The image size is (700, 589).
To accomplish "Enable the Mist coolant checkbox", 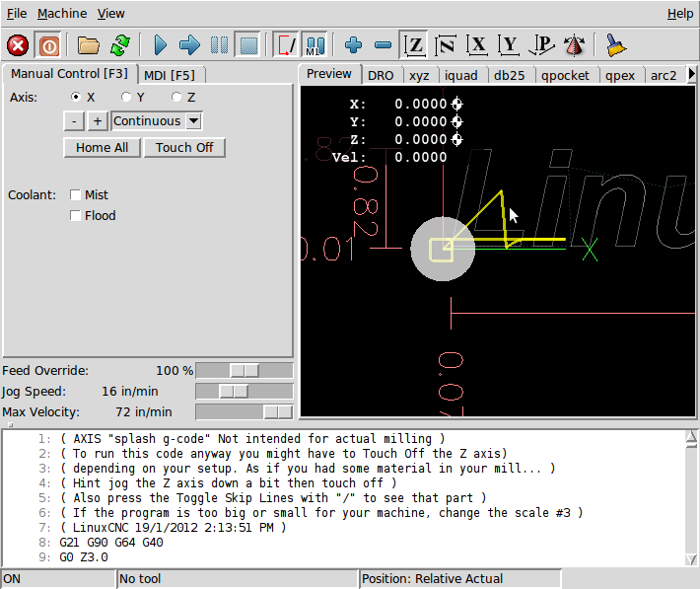I will (x=76, y=195).
